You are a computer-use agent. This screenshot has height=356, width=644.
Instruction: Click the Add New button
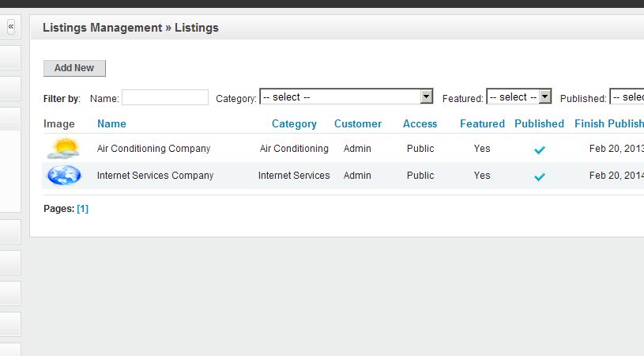click(74, 68)
